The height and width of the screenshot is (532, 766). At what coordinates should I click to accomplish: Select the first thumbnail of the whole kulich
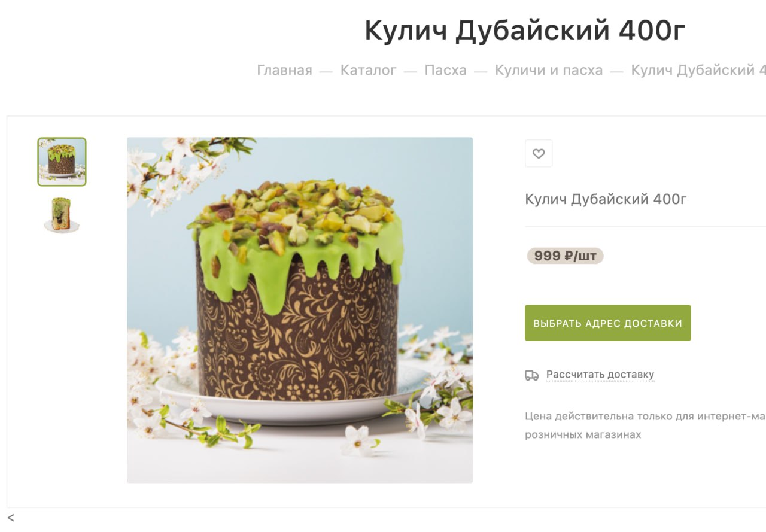pyautogui.click(x=62, y=162)
